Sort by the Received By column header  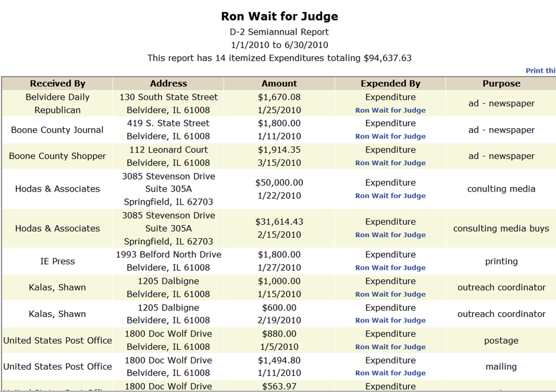58,84
